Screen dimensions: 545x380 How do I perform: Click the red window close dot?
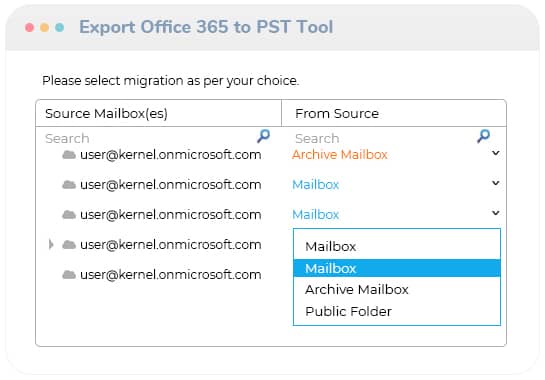coord(30,27)
